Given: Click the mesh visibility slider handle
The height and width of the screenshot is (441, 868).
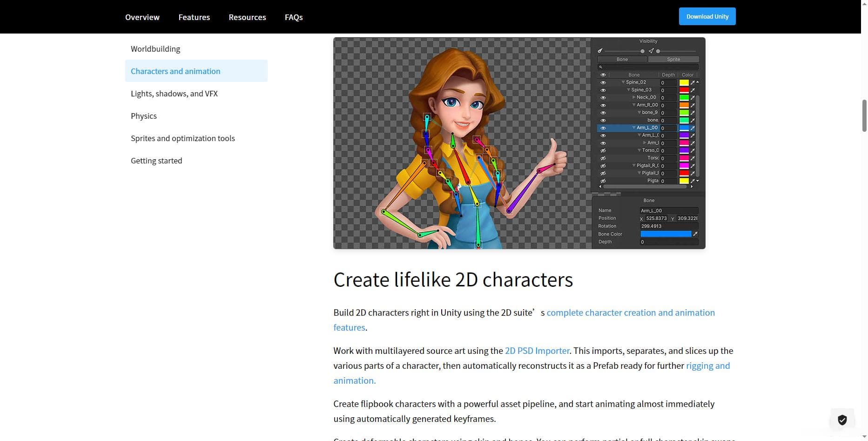Looking at the screenshot, I should [658, 51].
